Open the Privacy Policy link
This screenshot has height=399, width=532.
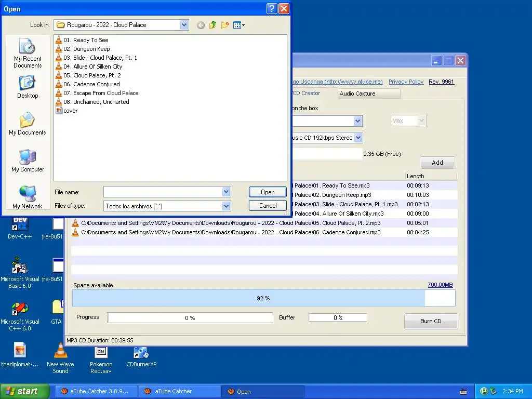(x=406, y=82)
